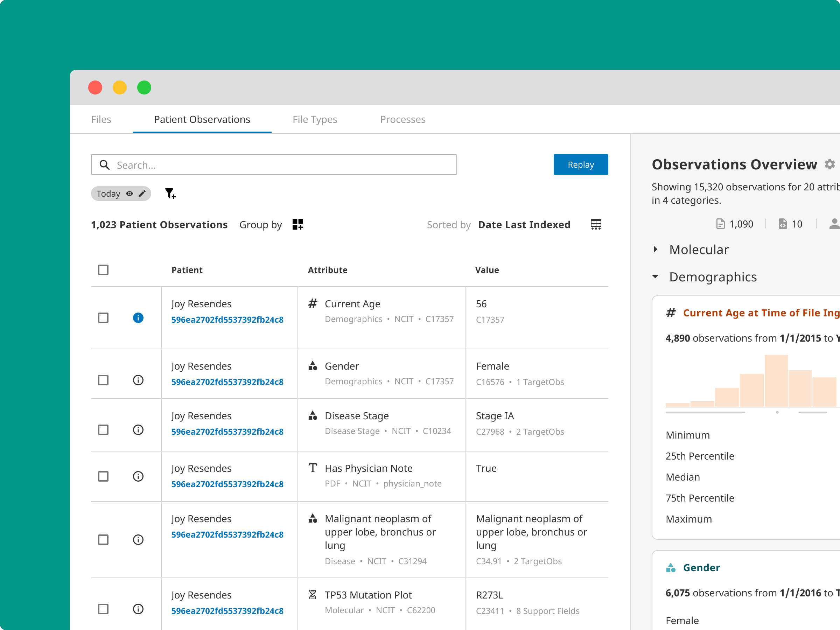Open patient ID link in Gender row
This screenshot has height=630, width=840.
(x=227, y=382)
